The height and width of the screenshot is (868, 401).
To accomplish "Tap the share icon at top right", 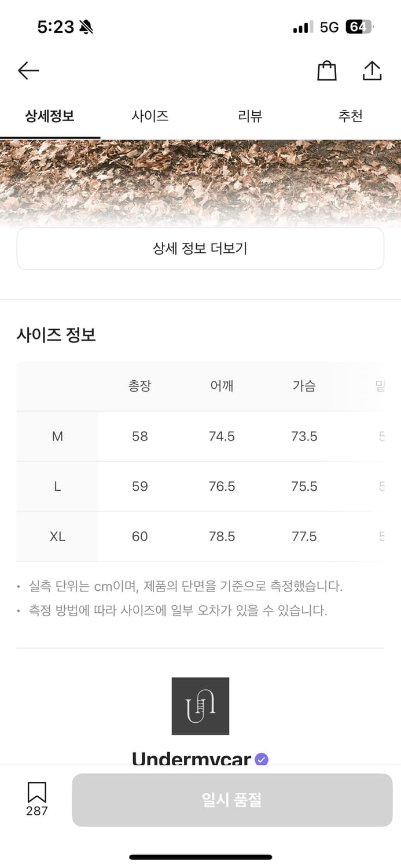I will click(372, 70).
